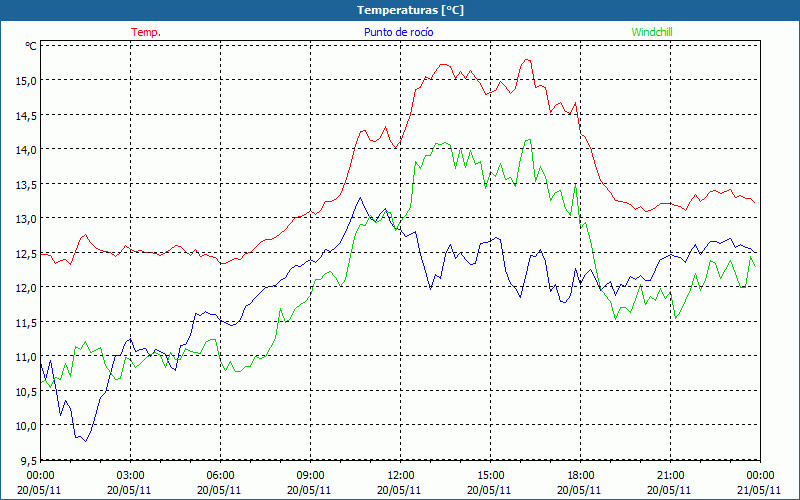Click the '10,5' y-axis value
Viewport: 800px width, 500px height.
[27, 391]
